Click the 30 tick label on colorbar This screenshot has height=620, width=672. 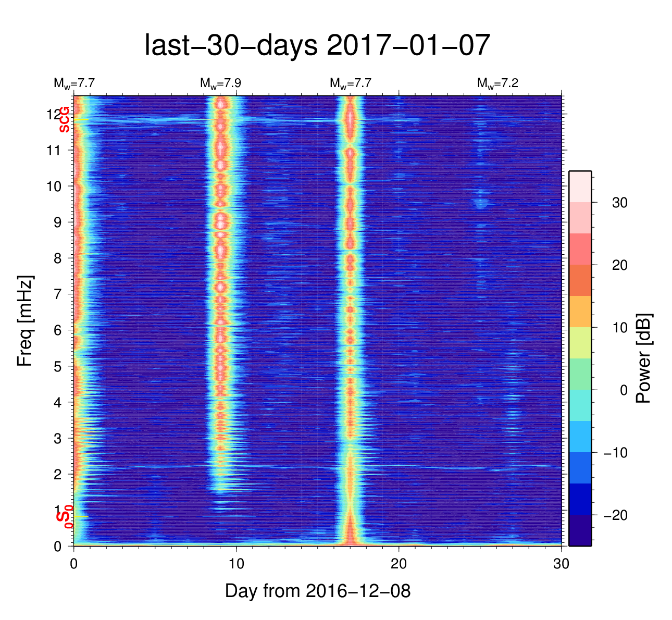click(619, 203)
